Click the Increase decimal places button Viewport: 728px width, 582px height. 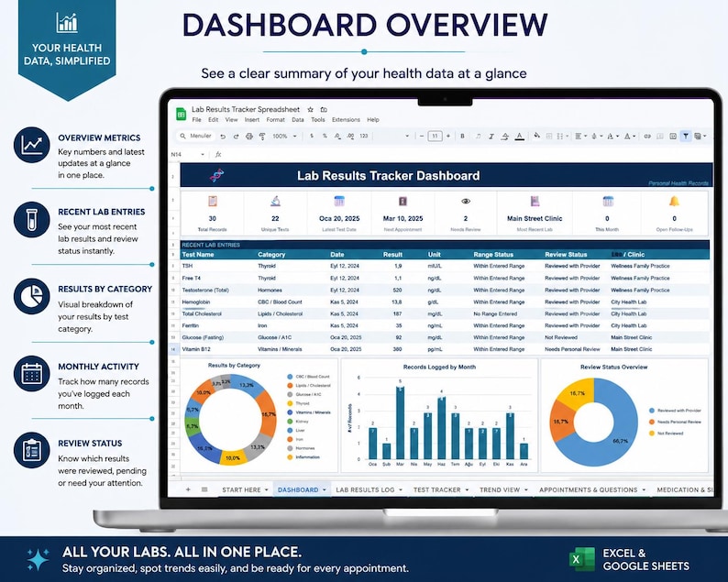coord(350,136)
